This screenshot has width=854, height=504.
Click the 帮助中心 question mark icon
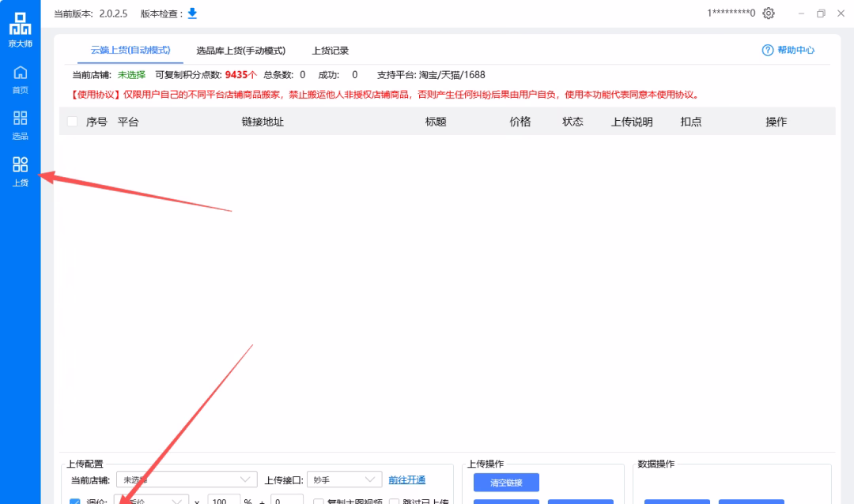coord(767,50)
